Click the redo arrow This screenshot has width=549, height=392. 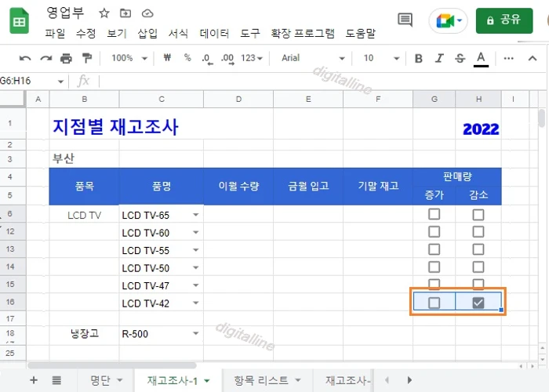coord(45,58)
